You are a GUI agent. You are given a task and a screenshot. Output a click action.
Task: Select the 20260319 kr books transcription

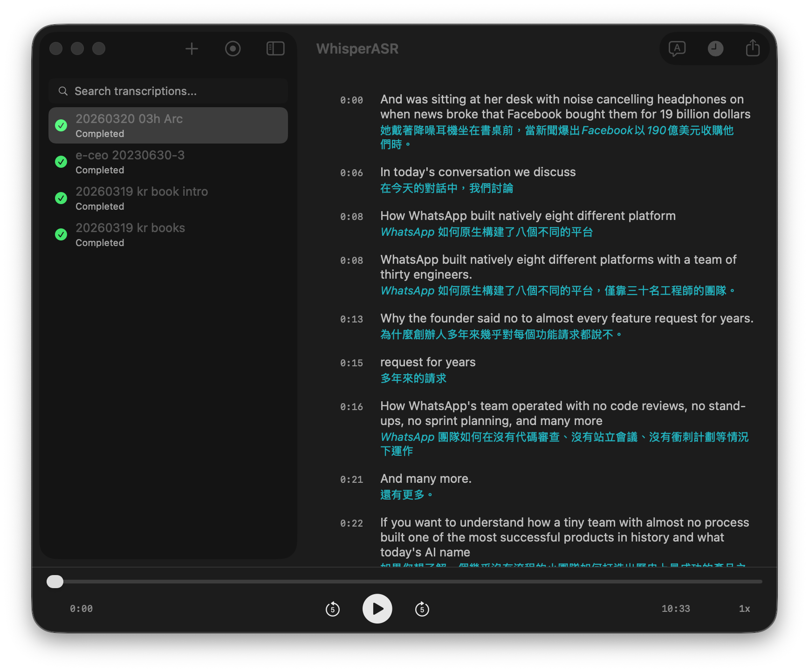[168, 234]
